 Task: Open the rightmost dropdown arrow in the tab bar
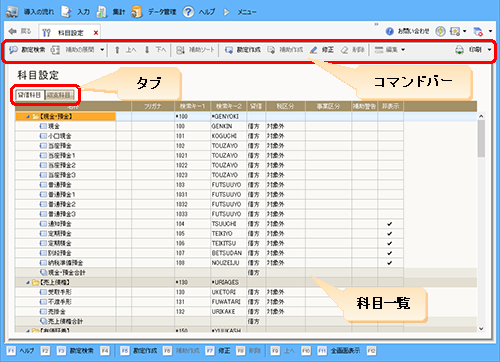pyautogui.click(x=490, y=31)
